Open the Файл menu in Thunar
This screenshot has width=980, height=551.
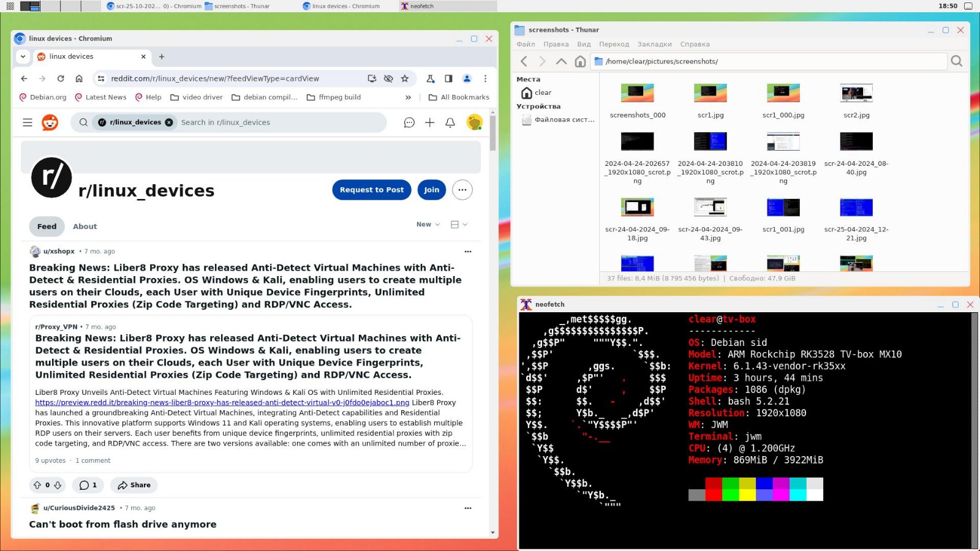click(526, 44)
